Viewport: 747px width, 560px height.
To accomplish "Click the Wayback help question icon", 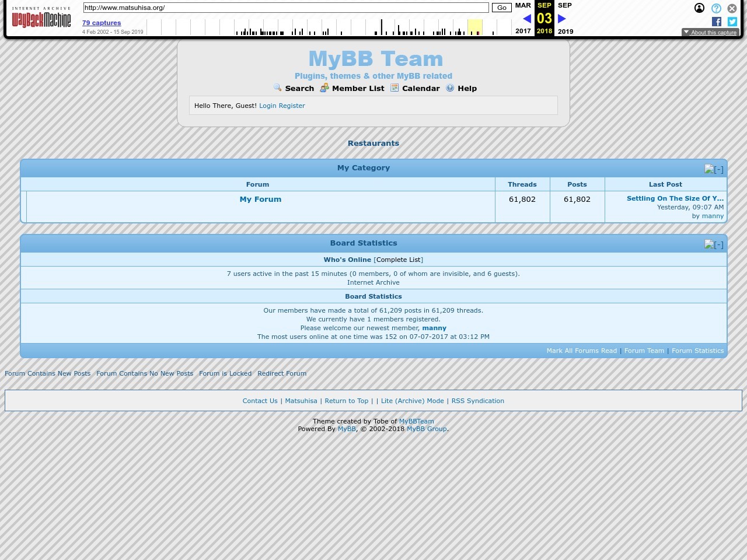I will (x=716, y=8).
